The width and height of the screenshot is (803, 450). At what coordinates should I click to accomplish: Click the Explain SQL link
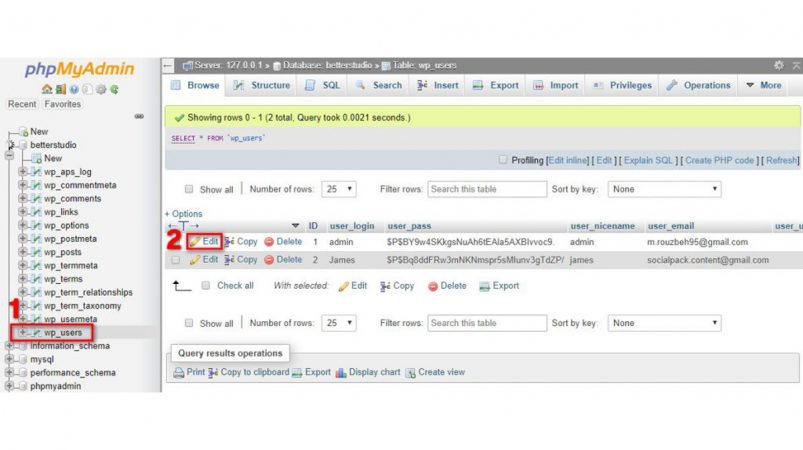648,160
